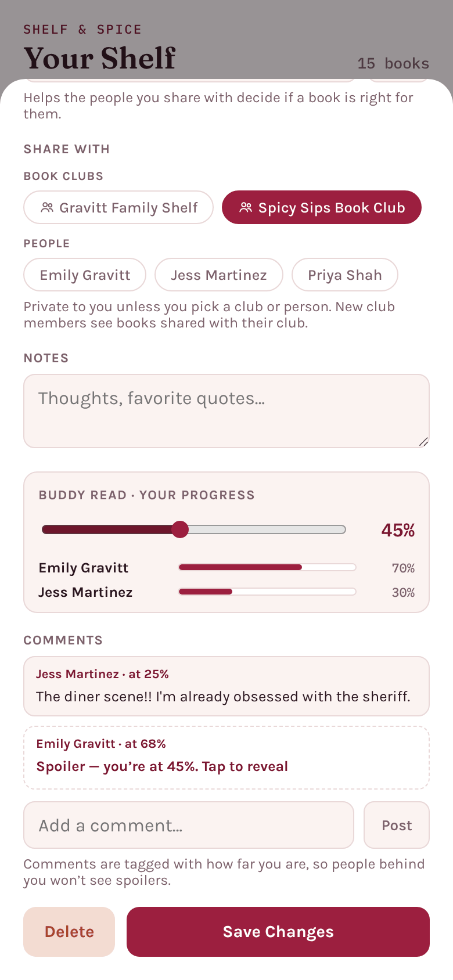
Task: Share the book with Priya Shah
Action: pyautogui.click(x=345, y=275)
